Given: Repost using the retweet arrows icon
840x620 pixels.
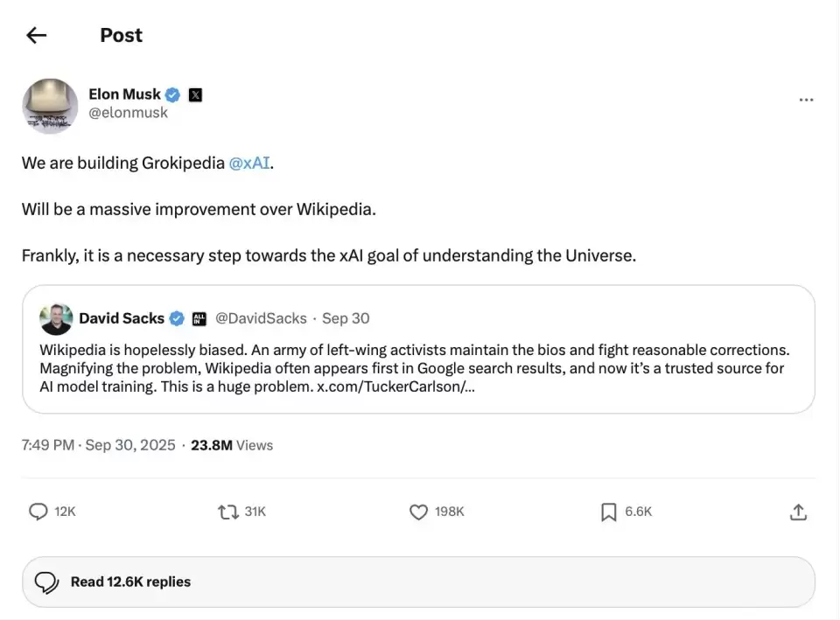Looking at the screenshot, I should pos(228,512).
